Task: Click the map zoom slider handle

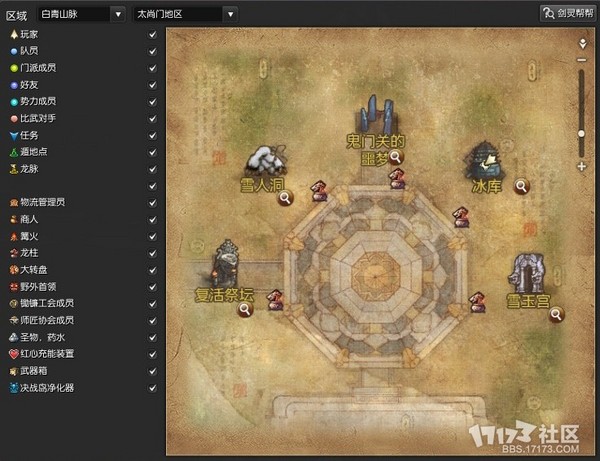Action: (x=582, y=134)
